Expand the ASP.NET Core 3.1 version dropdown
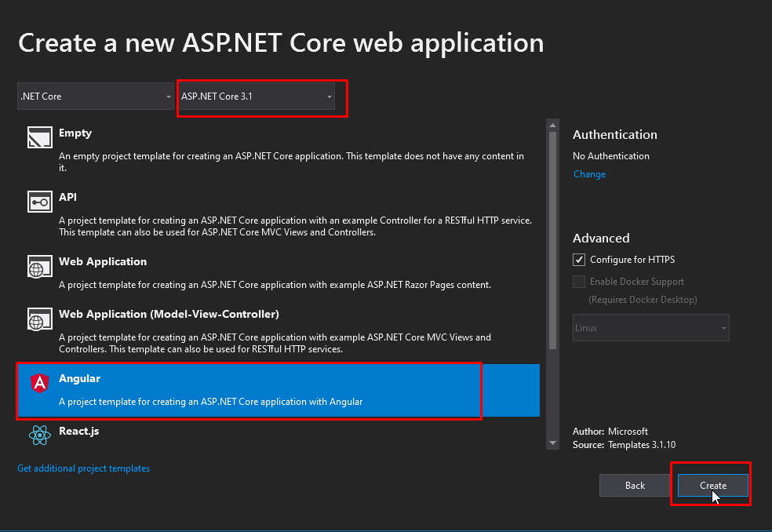Image resolution: width=772 pixels, height=532 pixels. pyautogui.click(x=257, y=97)
